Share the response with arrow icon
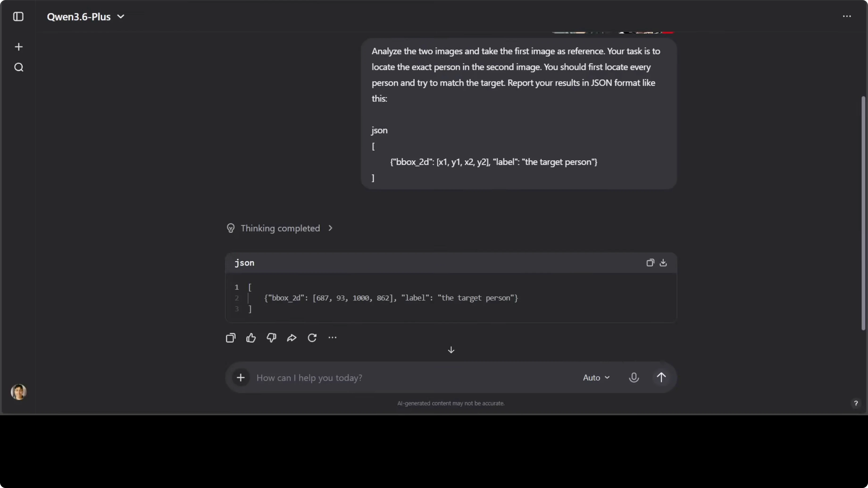The width and height of the screenshot is (868, 488). (292, 338)
